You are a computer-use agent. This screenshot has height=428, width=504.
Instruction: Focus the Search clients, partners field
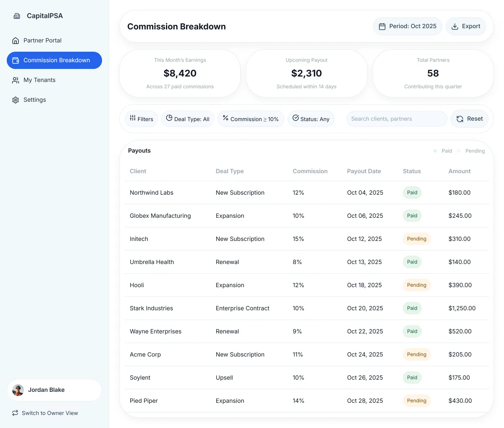(396, 119)
